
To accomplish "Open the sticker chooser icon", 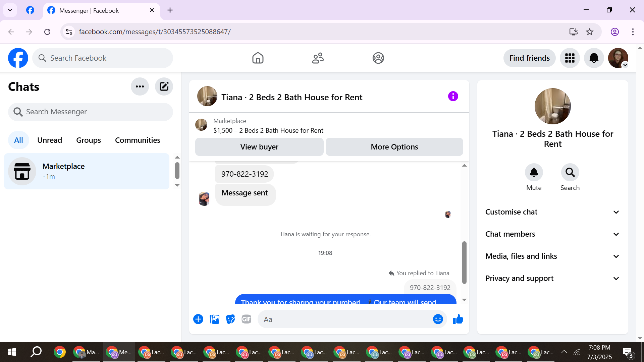I will point(230,319).
